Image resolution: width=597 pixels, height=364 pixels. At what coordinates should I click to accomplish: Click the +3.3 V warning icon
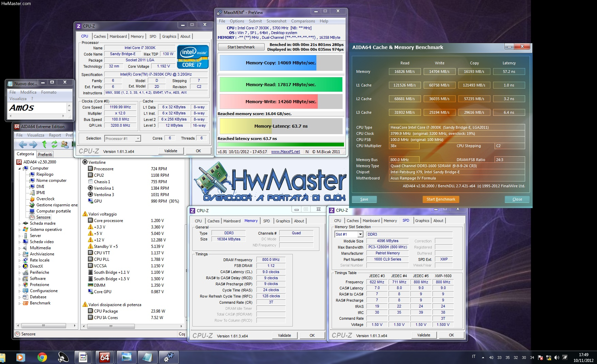(91, 227)
